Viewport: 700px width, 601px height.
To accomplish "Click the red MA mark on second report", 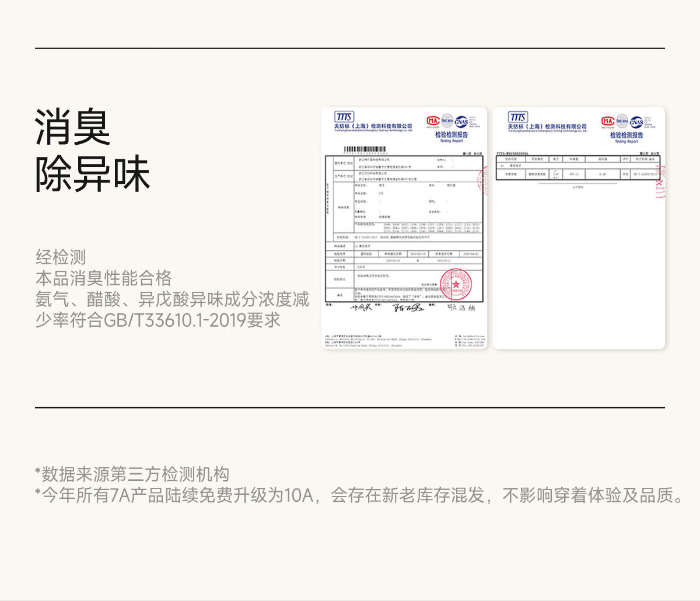I will (x=607, y=121).
